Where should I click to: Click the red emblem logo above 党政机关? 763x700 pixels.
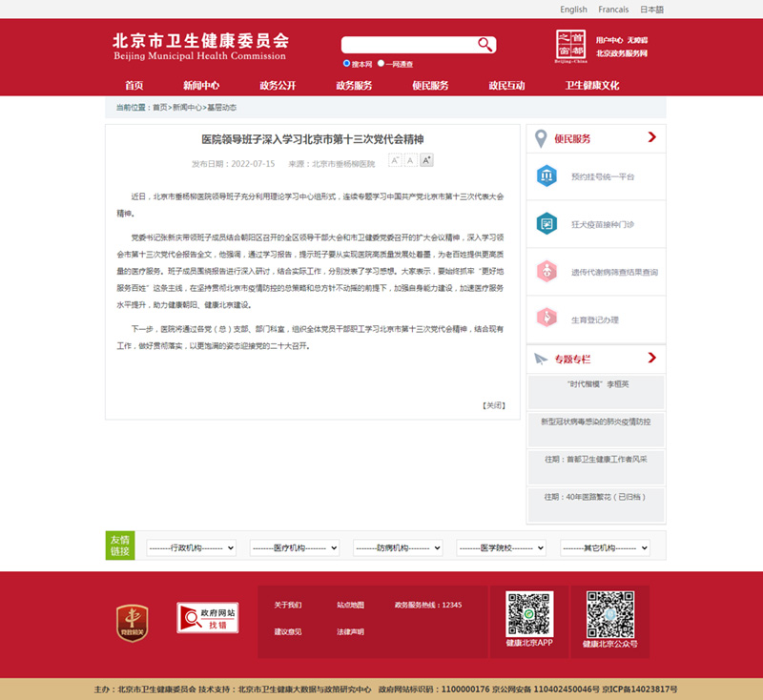pos(133,620)
